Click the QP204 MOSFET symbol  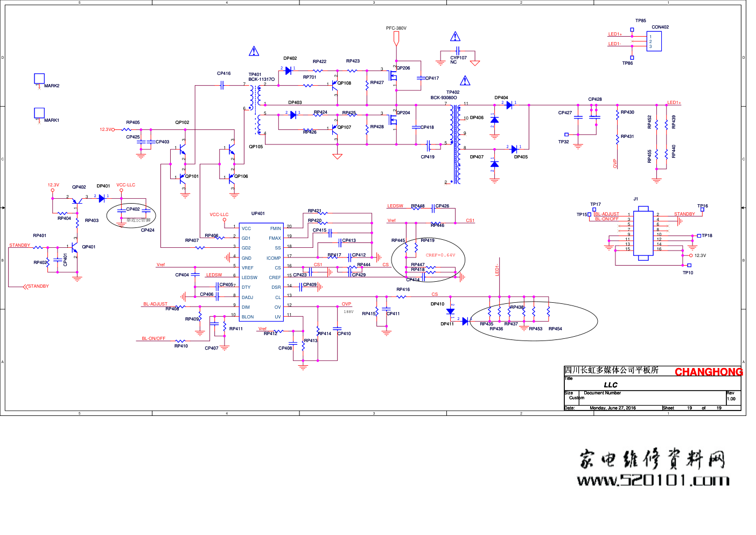[394, 120]
